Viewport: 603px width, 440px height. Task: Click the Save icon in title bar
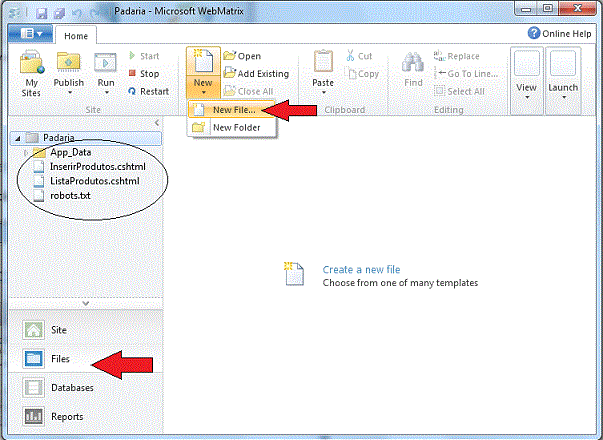pyautogui.click(x=42, y=13)
